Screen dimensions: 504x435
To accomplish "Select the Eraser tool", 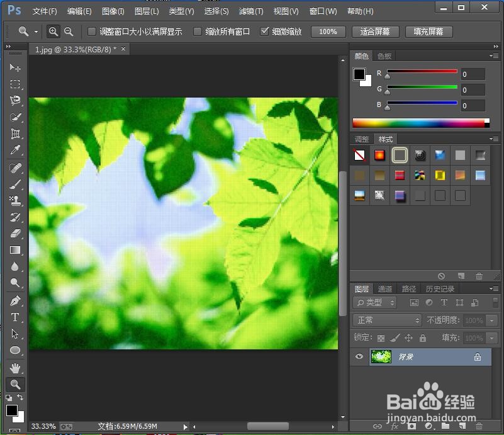I will pyautogui.click(x=14, y=234).
